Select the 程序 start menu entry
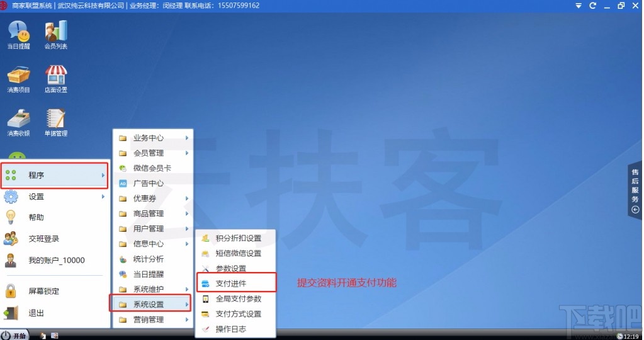Image resolution: width=644 pixels, height=340 pixels. tap(55, 175)
